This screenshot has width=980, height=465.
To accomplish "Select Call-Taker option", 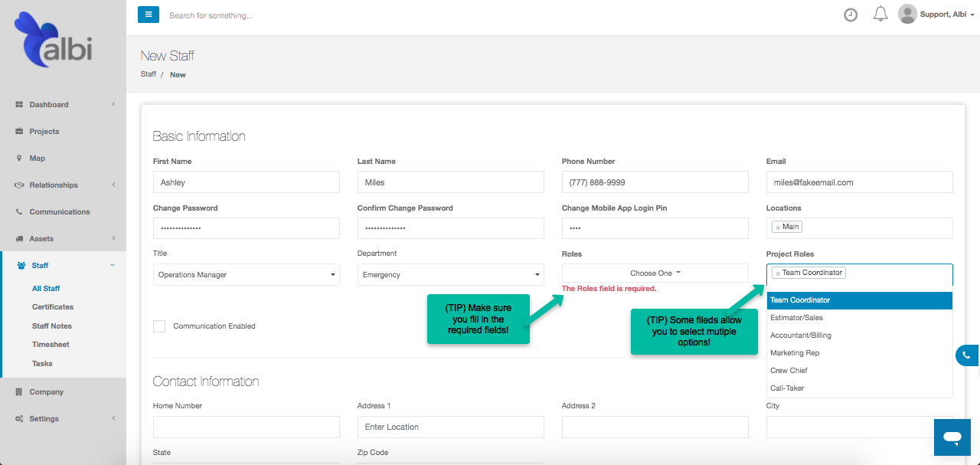I will (860, 388).
